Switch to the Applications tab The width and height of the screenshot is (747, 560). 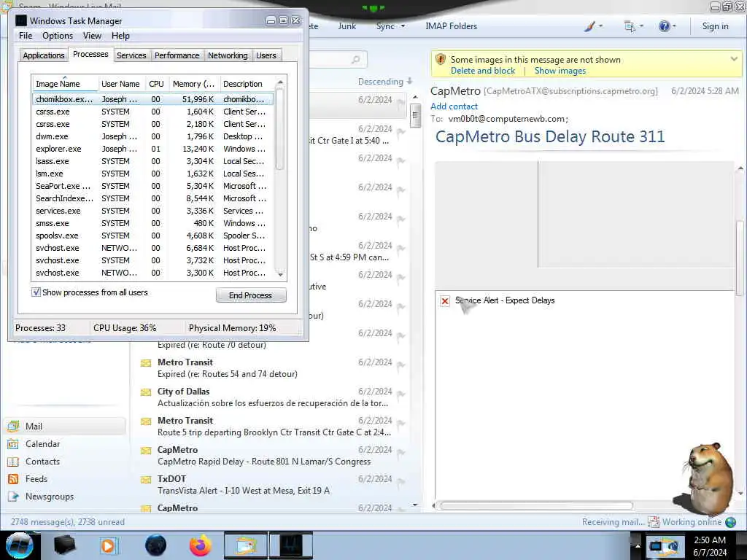coord(43,55)
